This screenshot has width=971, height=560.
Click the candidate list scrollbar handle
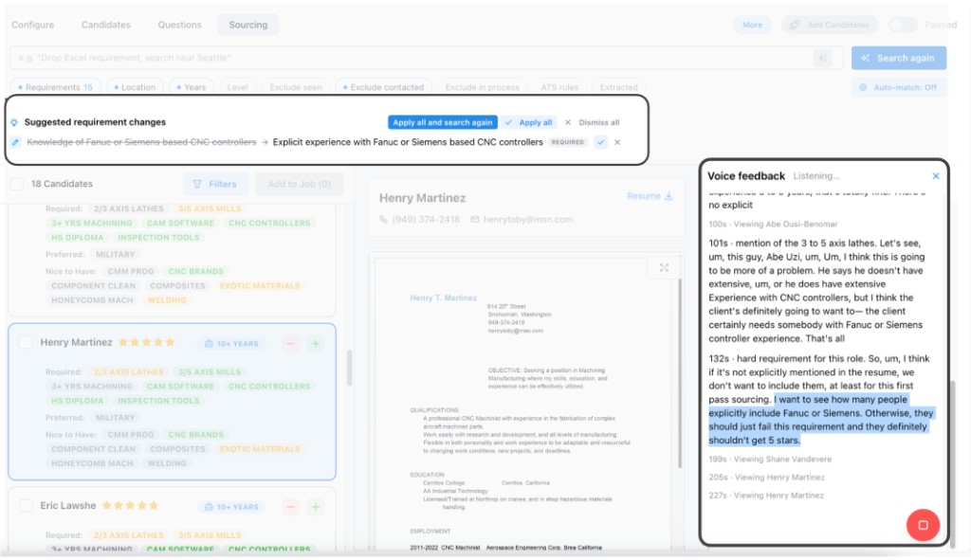pos(349,369)
